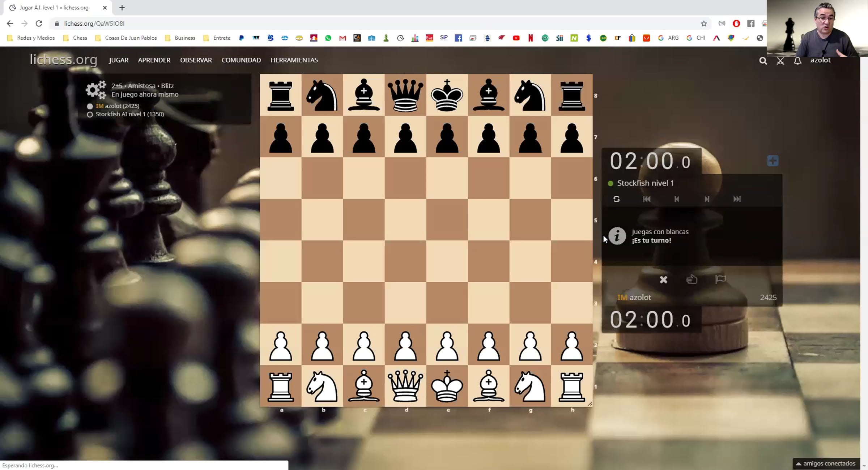Open the JUGAR menu
This screenshot has height=470, width=868.
[x=119, y=60]
